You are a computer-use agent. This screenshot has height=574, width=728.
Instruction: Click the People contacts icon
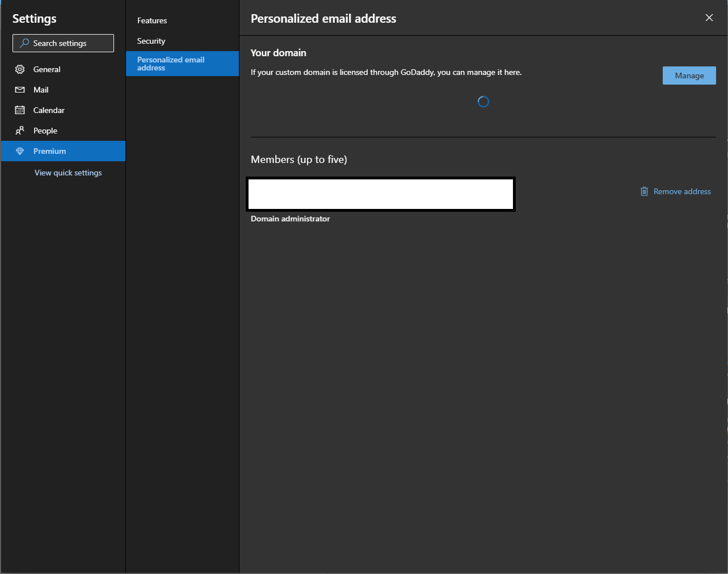coord(20,131)
